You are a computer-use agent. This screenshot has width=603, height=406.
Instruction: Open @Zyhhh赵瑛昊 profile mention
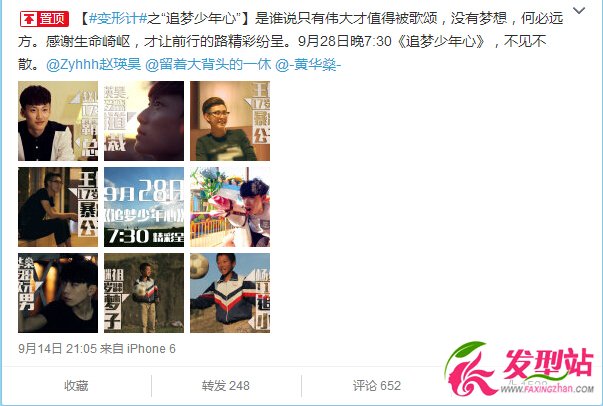point(93,65)
